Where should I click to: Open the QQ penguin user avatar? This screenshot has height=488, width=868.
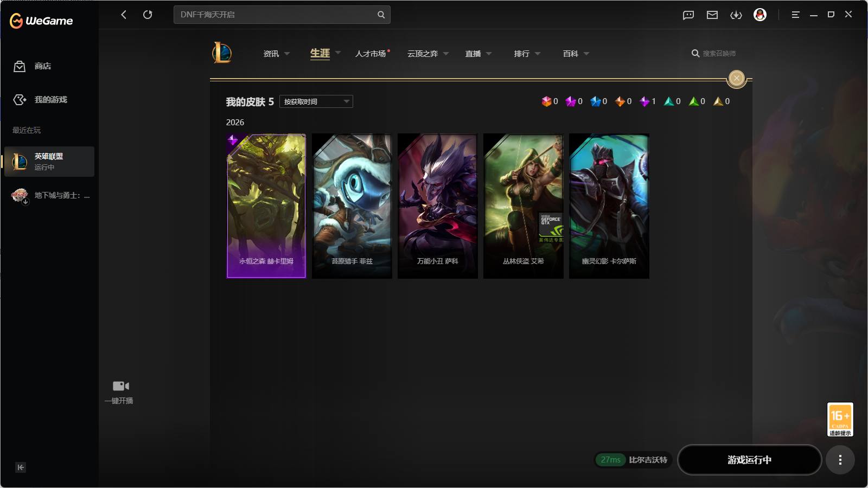(x=760, y=15)
